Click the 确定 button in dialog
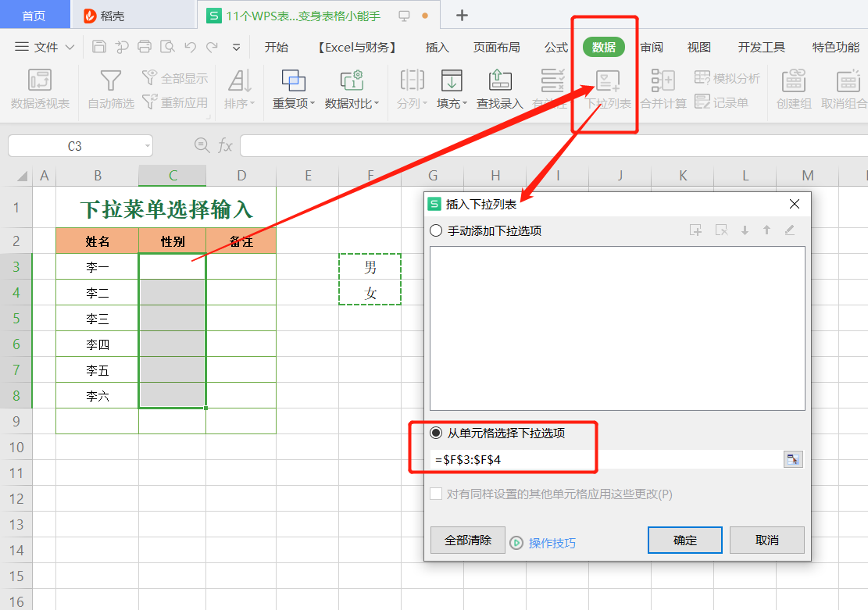This screenshot has height=610, width=868. point(684,540)
